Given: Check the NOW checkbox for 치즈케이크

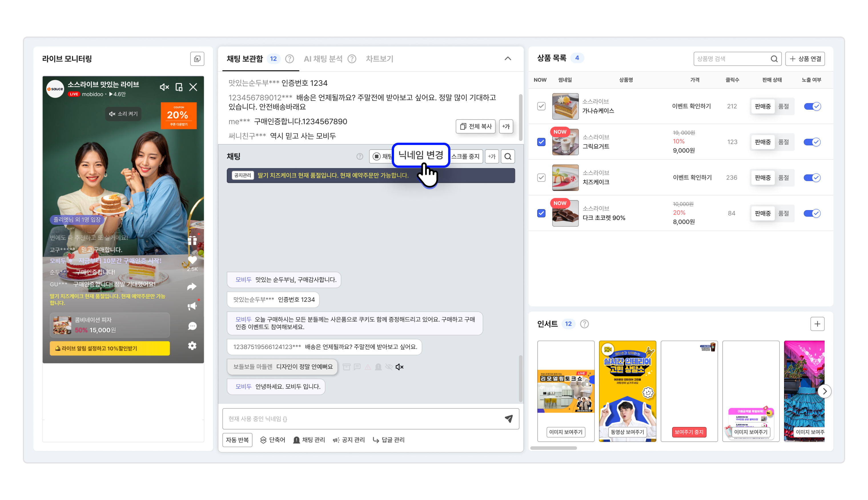Looking at the screenshot, I should (x=541, y=178).
